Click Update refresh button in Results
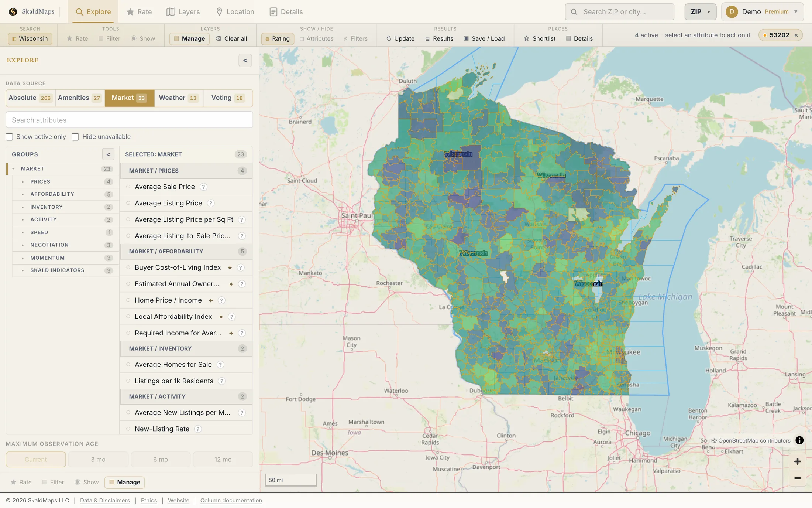This screenshot has height=508, width=812. coord(400,39)
